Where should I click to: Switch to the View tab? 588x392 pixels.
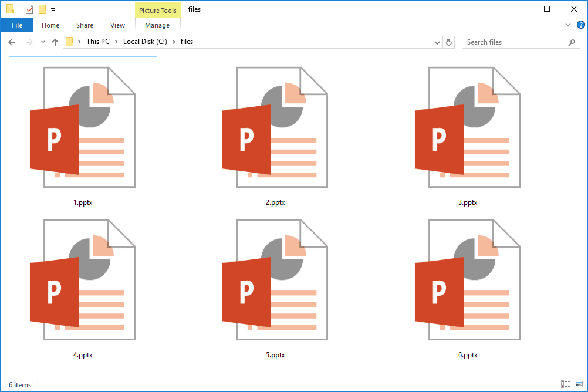(117, 25)
